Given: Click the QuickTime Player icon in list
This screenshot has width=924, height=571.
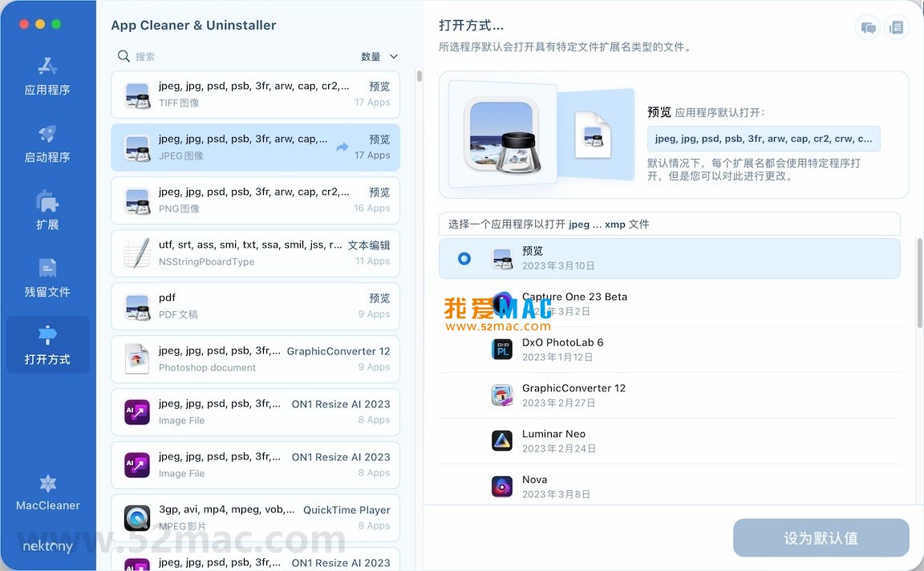Looking at the screenshot, I should pyautogui.click(x=137, y=518).
